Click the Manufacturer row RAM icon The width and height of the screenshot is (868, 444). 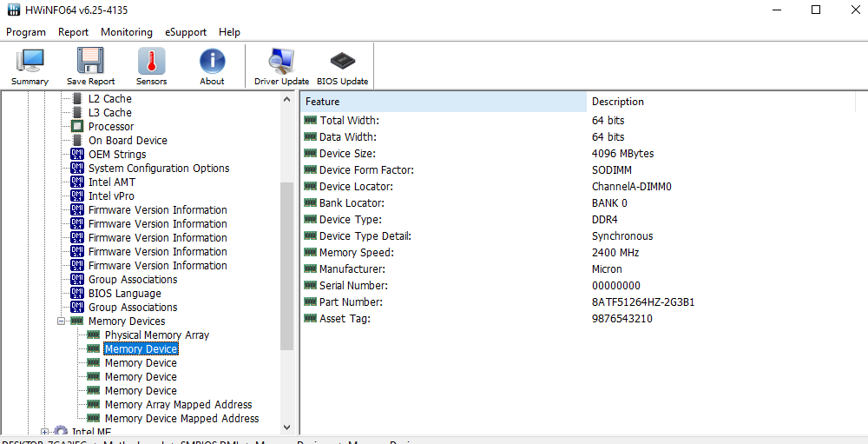coord(311,269)
